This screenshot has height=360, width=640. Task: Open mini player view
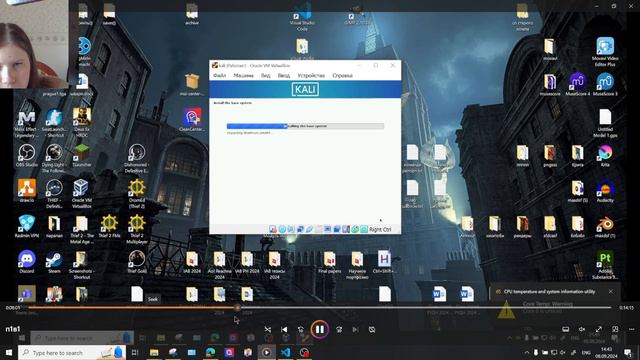click(x=615, y=329)
